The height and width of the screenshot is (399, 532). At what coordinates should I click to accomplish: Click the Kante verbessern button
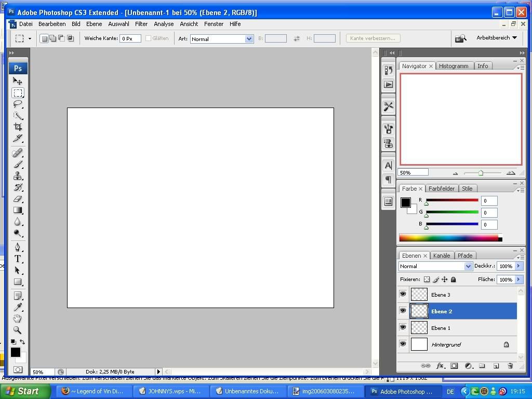tap(373, 38)
